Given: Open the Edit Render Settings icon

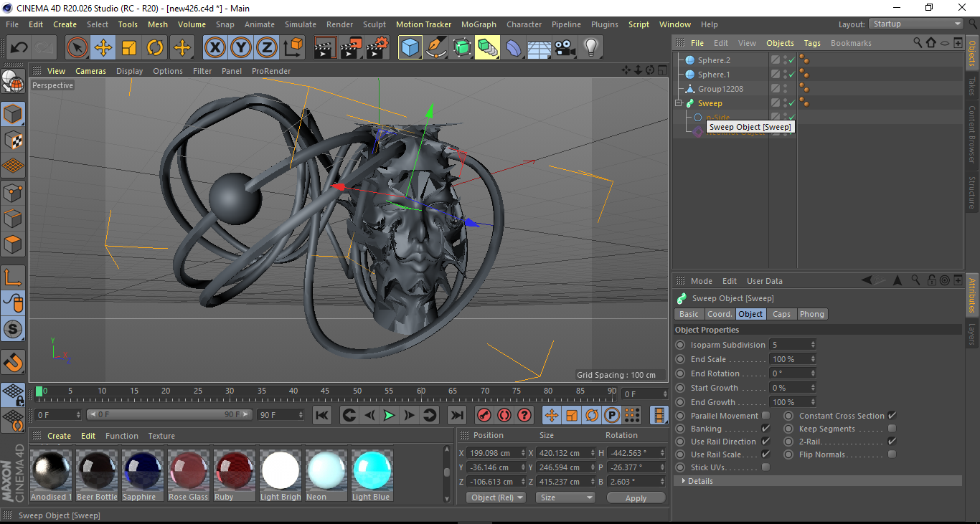Looking at the screenshot, I should click(377, 48).
